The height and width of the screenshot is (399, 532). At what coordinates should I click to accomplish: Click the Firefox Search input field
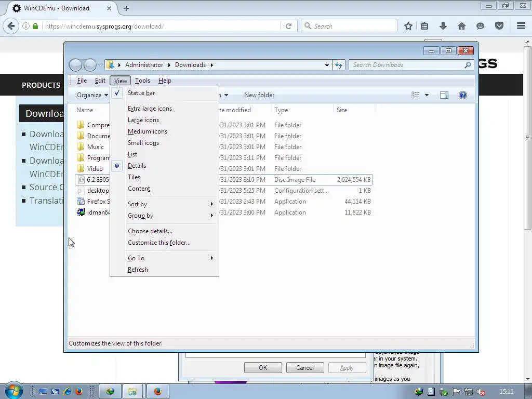(x=349, y=26)
